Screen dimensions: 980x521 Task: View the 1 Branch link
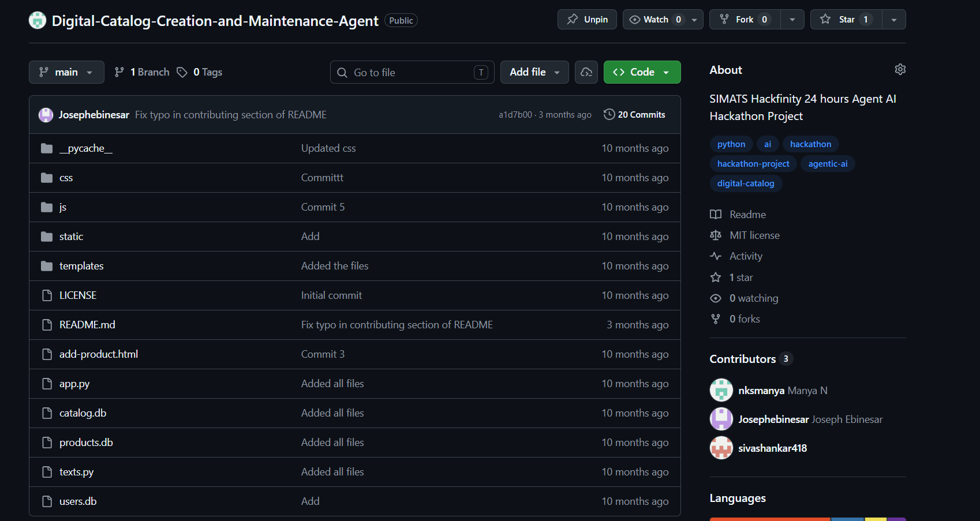tap(142, 72)
